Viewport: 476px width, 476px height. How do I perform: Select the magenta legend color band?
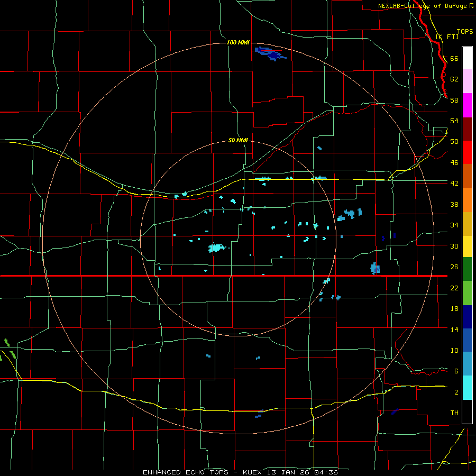click(467, 105)
